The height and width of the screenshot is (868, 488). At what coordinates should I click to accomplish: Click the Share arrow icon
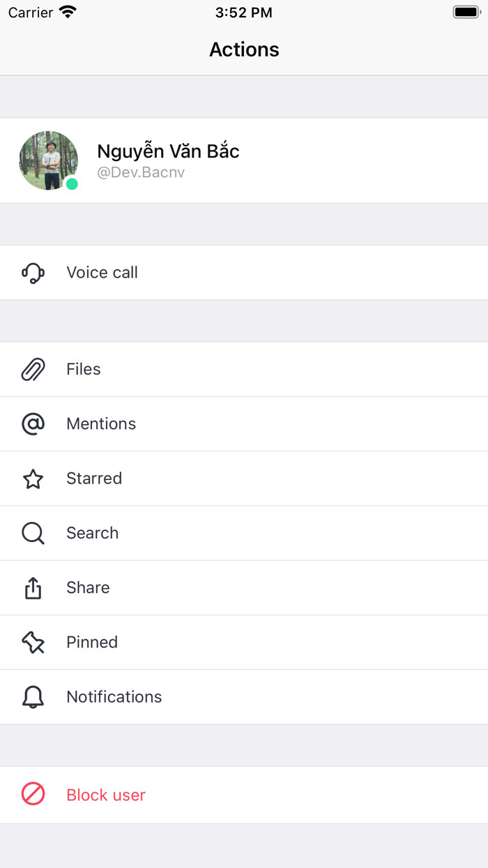(33, 588)
